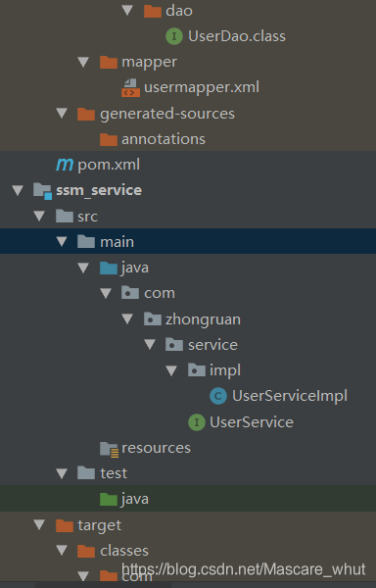Select the mapper folder label
This screenshot has width=376, height=588.
tap(149, 63)
